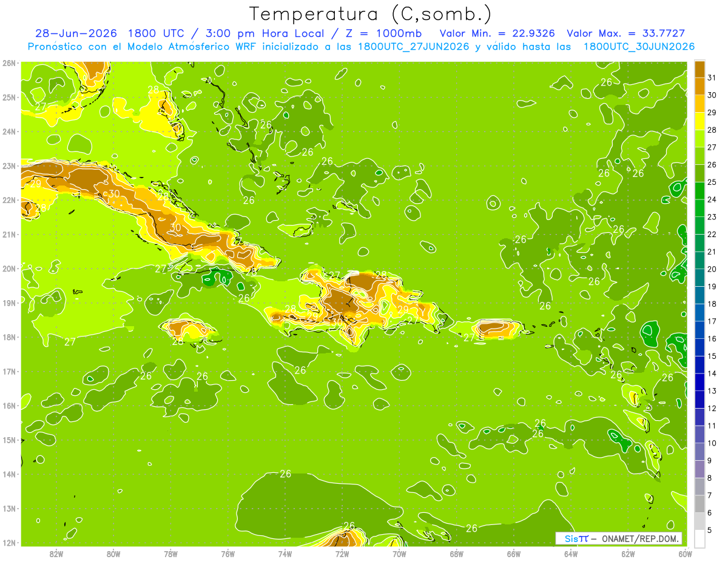Image resolution: width=728 pixels, height=562 pixels.
Task: Click the '80W' longitude axis label
Action: click(113, 553)
